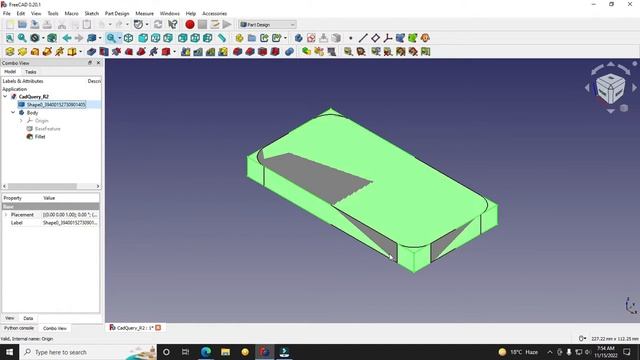Select the BaseFeature item in tree

pyautogui.click(x=47, y=129)
